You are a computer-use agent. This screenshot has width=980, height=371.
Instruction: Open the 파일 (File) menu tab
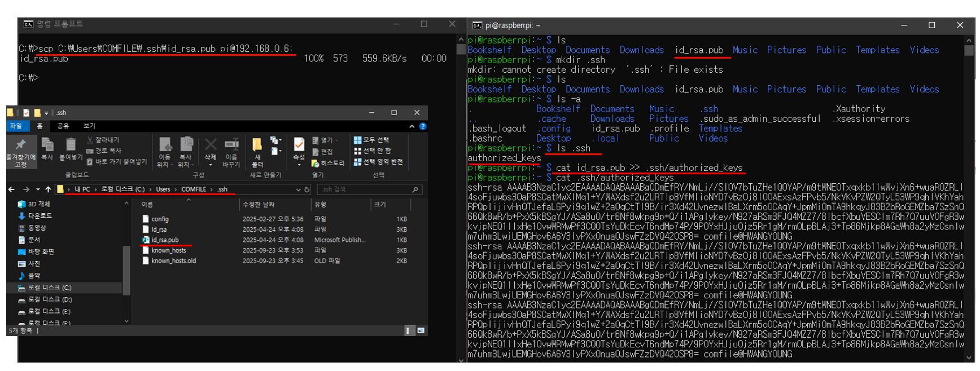click(x=16, y=126)
